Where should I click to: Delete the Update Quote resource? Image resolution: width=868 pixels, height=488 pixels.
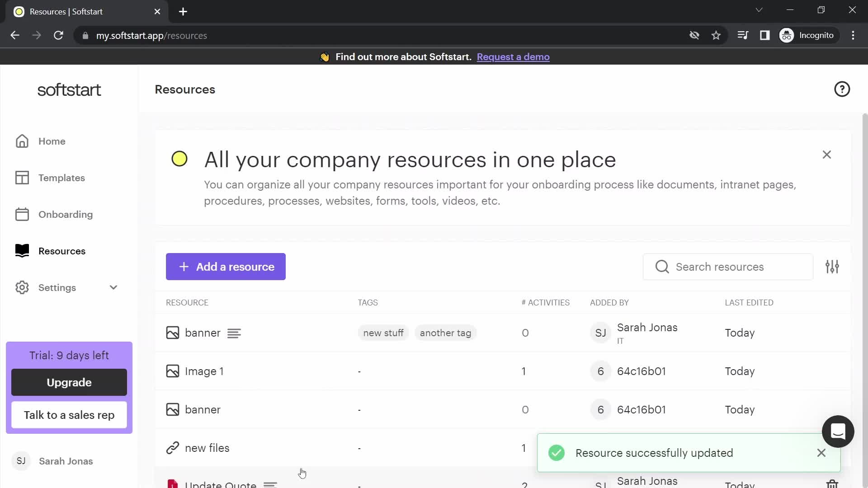[832, 483]
